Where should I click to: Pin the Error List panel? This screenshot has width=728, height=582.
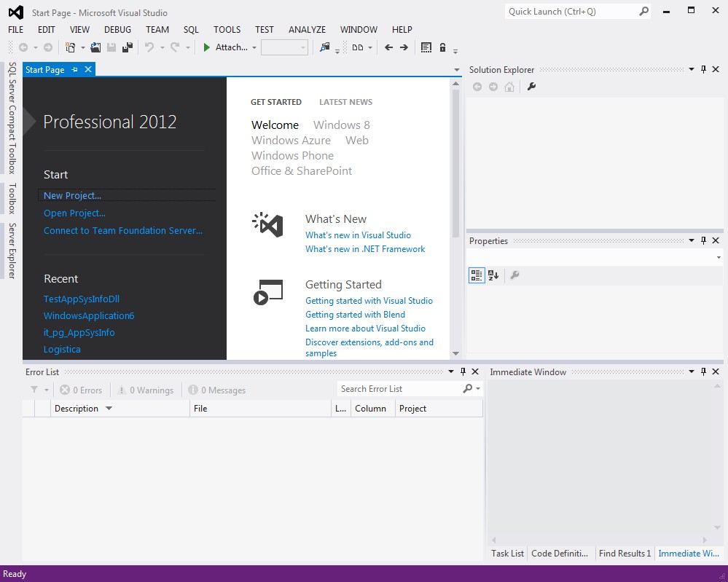tap(463, 371)
